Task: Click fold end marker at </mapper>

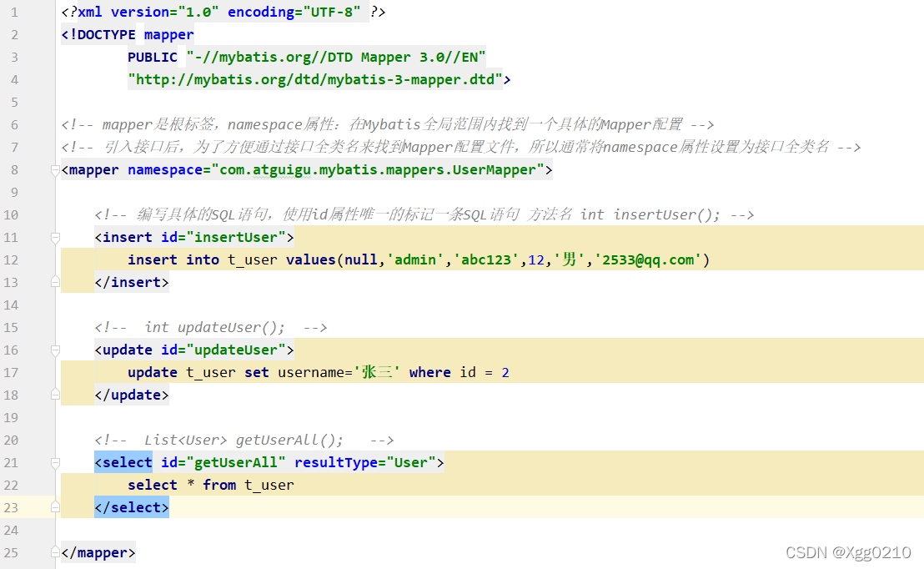Action: [x=55, y=552]
